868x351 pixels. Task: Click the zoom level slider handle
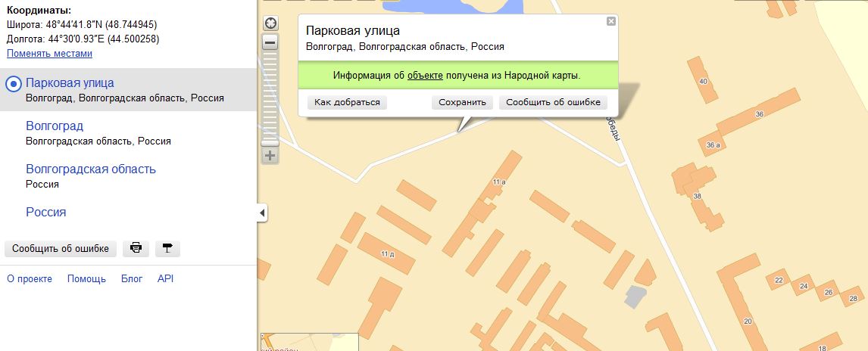270,142
